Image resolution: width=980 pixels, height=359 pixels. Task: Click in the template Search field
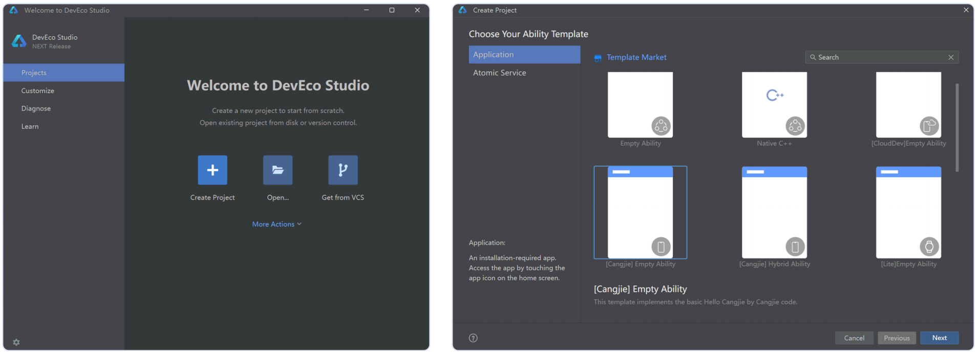[x=882, y=57]
